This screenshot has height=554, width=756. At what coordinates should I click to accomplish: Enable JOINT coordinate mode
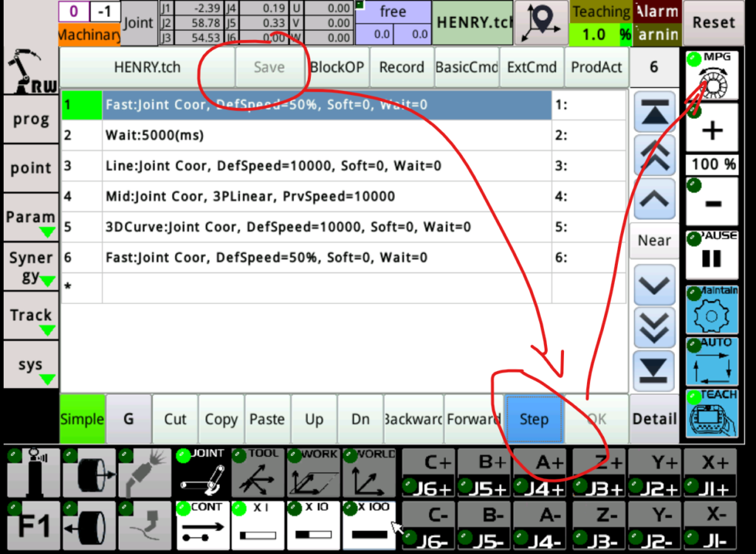202,472
